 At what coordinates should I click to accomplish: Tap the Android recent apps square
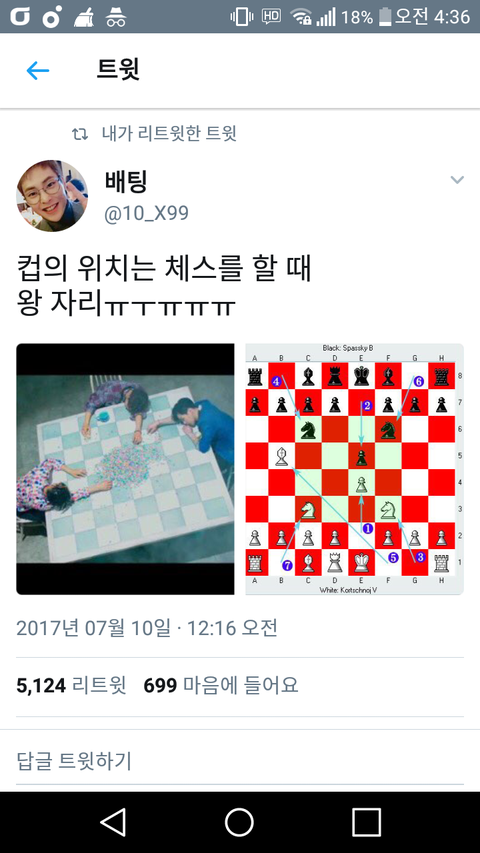(x=366, y=821)
